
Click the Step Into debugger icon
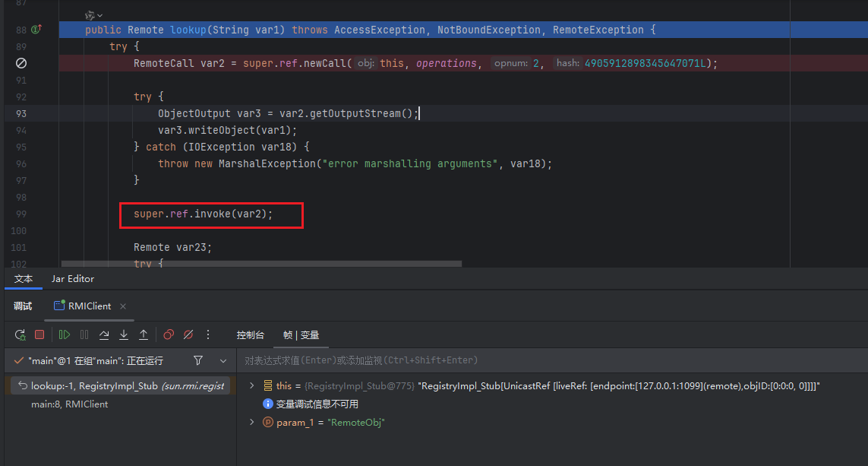pyautogui.click(x=124, y=334)
